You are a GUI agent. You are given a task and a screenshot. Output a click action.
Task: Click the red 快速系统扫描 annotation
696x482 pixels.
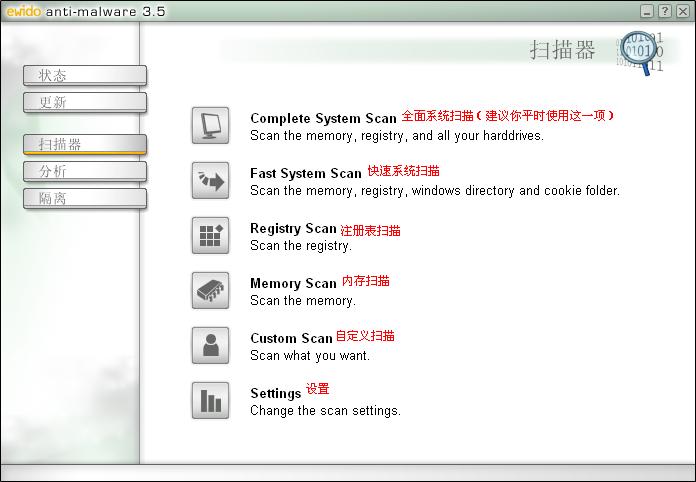click(x=403, y=171)
